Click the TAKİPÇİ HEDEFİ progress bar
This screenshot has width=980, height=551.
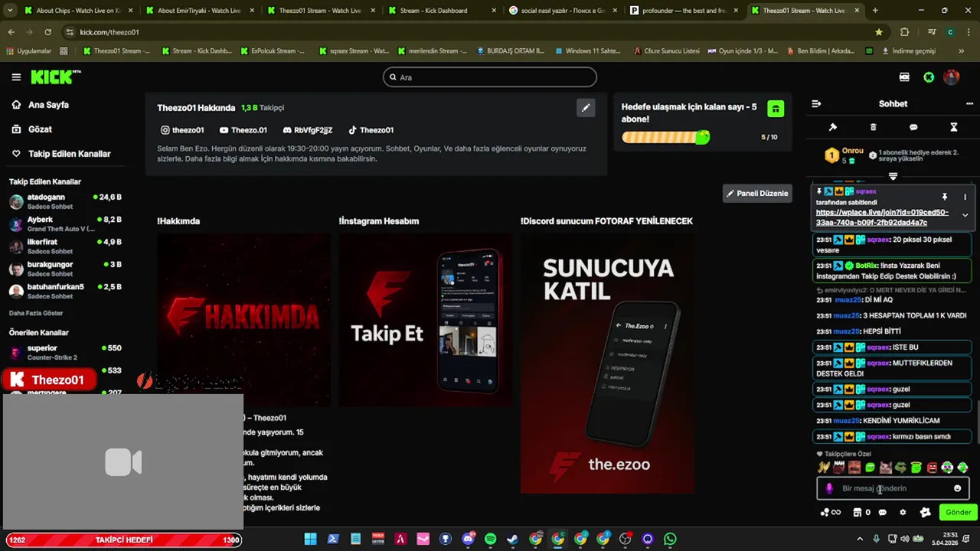(122, 540)
